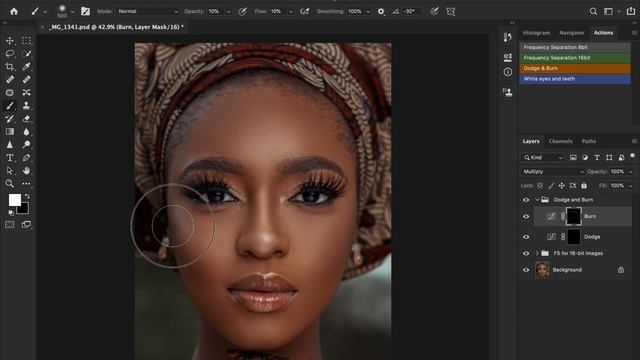Select the Zoom tool
Screen dimensions: 640x360
10,184
